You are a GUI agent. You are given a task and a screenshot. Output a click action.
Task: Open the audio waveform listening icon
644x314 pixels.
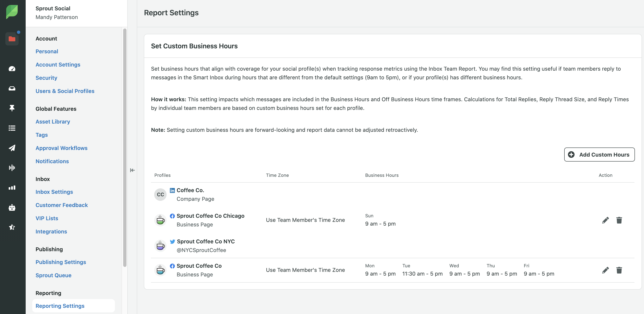12,168
